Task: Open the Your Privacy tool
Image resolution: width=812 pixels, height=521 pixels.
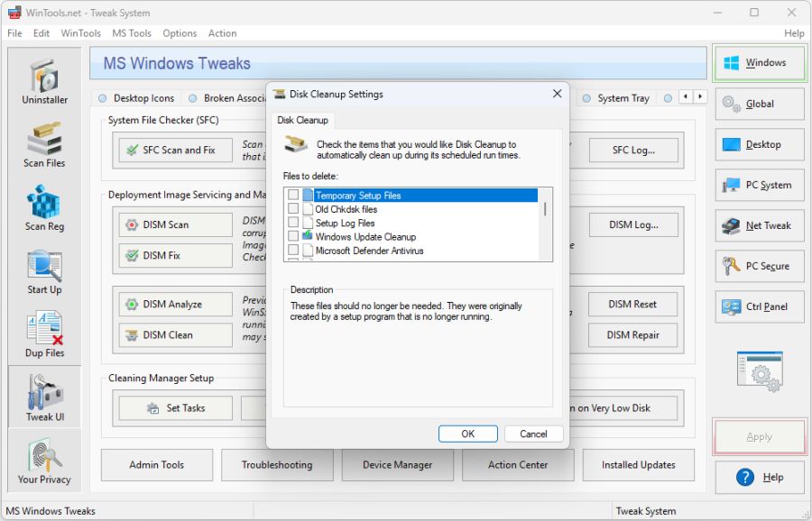Action: (x=43, y=458)
